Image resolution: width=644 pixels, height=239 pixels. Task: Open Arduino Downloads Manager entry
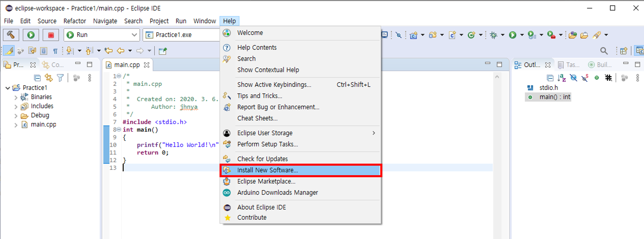click(x=301, y=192)
